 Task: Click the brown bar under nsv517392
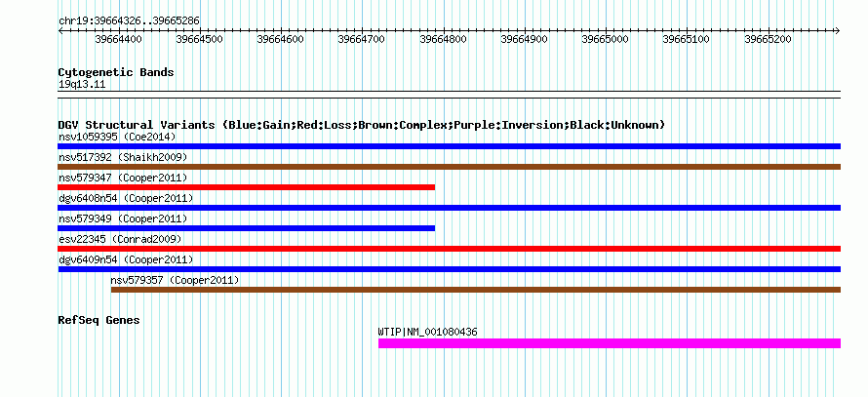coord(449,167)
